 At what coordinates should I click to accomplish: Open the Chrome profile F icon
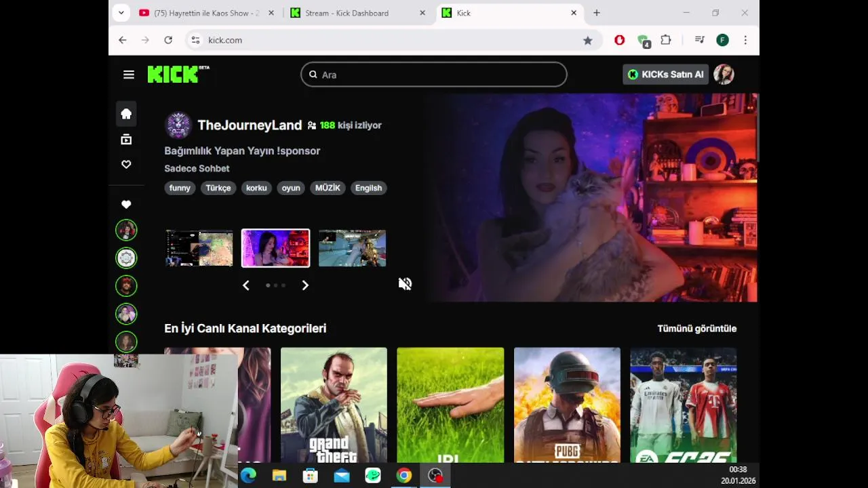[x=722, y=40]
